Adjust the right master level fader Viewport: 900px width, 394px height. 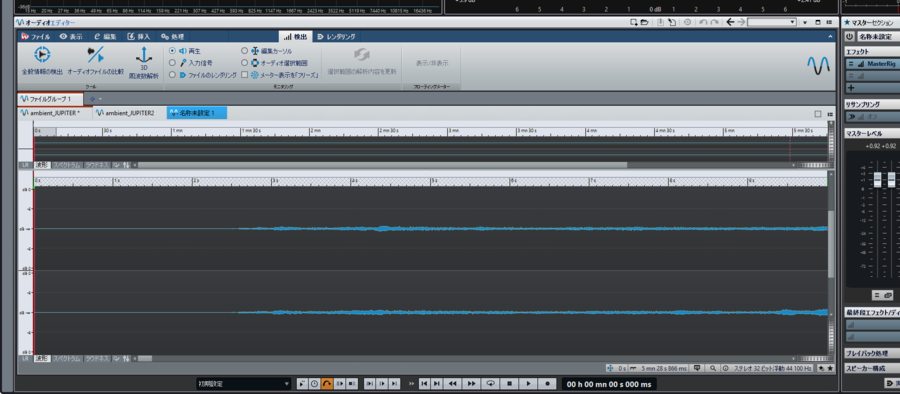890,180
